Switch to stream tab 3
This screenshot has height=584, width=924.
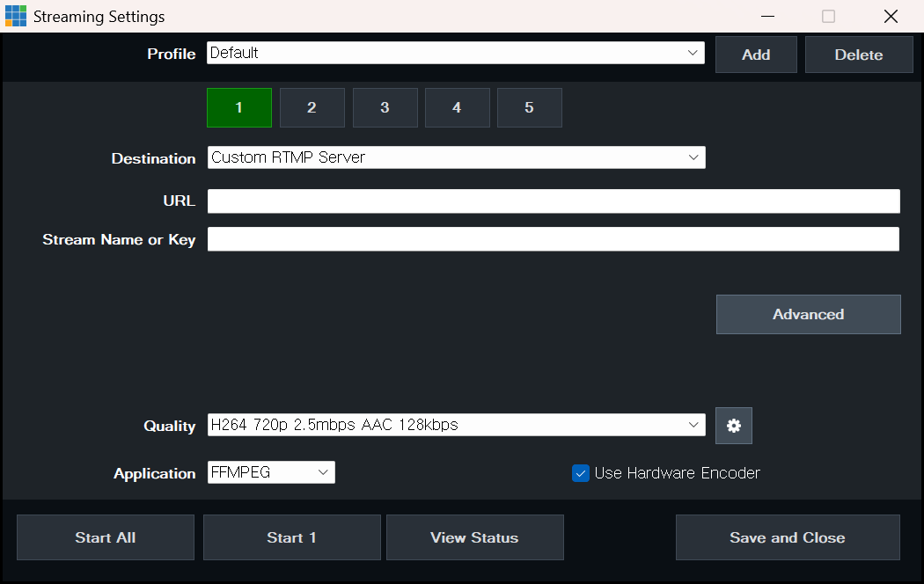pos(385,107)
